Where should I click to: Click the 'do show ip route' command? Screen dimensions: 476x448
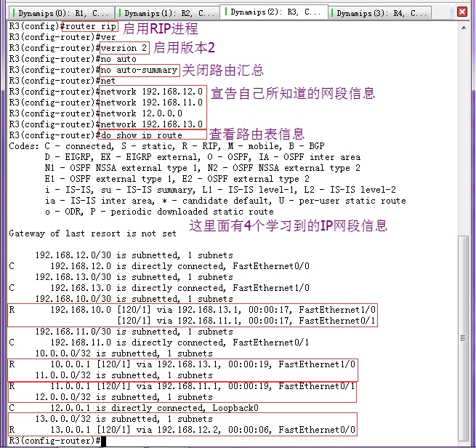[x=142, y=135]
